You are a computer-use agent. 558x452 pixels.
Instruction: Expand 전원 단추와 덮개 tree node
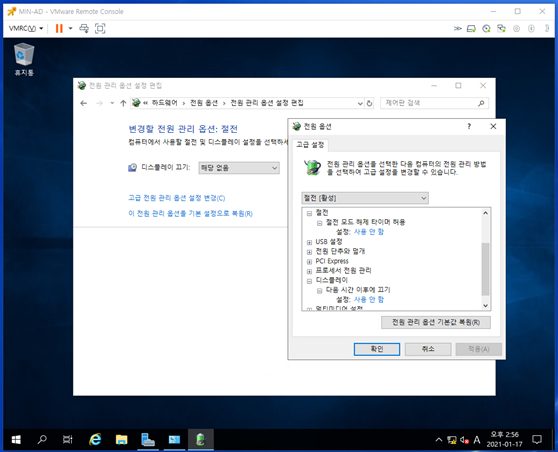click(x=309, y=252)
